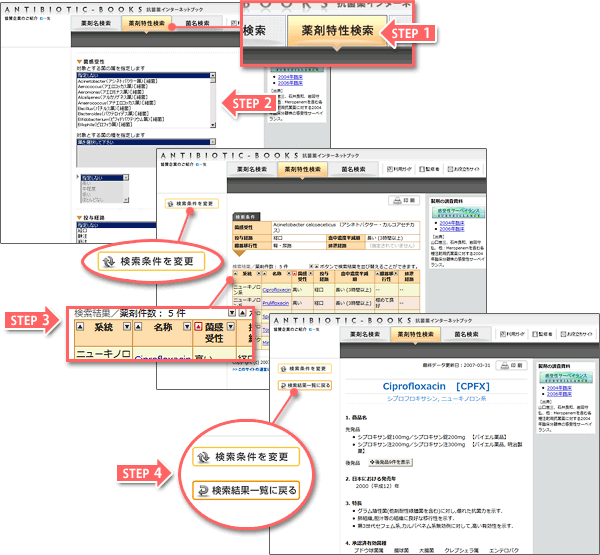Screen dimensions: 600x555
Task: Select 薬剤名検索 tab in search form window
Action: [96, 23]
